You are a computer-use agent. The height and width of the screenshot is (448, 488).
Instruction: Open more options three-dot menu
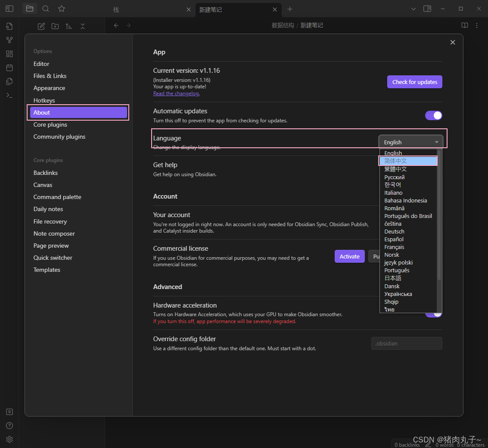point(477,25)
